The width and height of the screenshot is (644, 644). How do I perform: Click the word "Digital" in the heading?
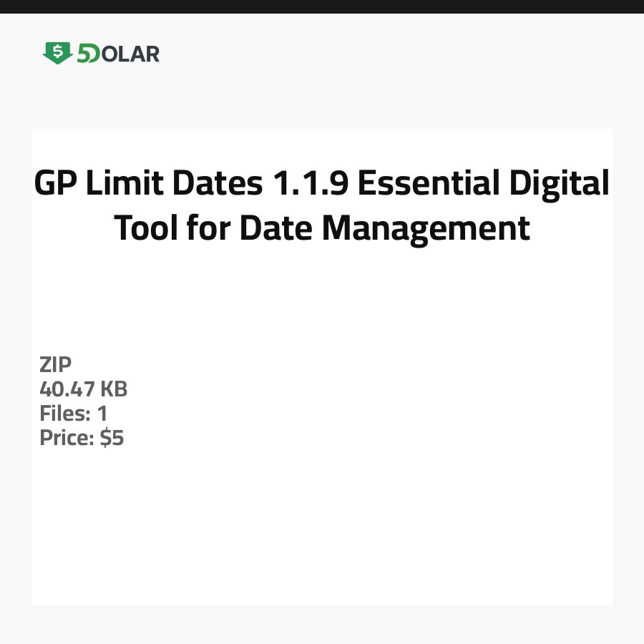pos(559,185)
